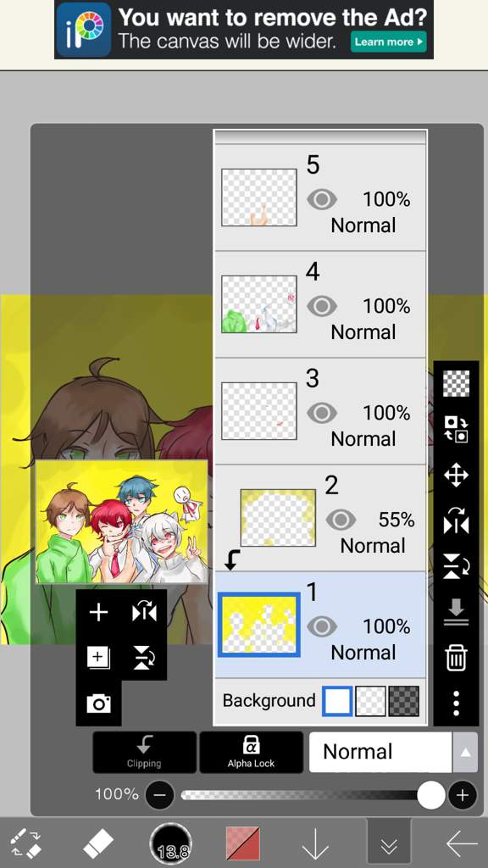This screenshot has height=868, width=488.
Task: Open the Normal blend mode dropdown
Action: 393,752
